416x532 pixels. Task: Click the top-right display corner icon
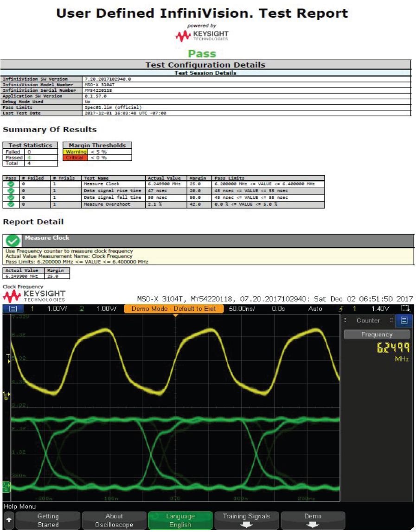click(406, 309)
